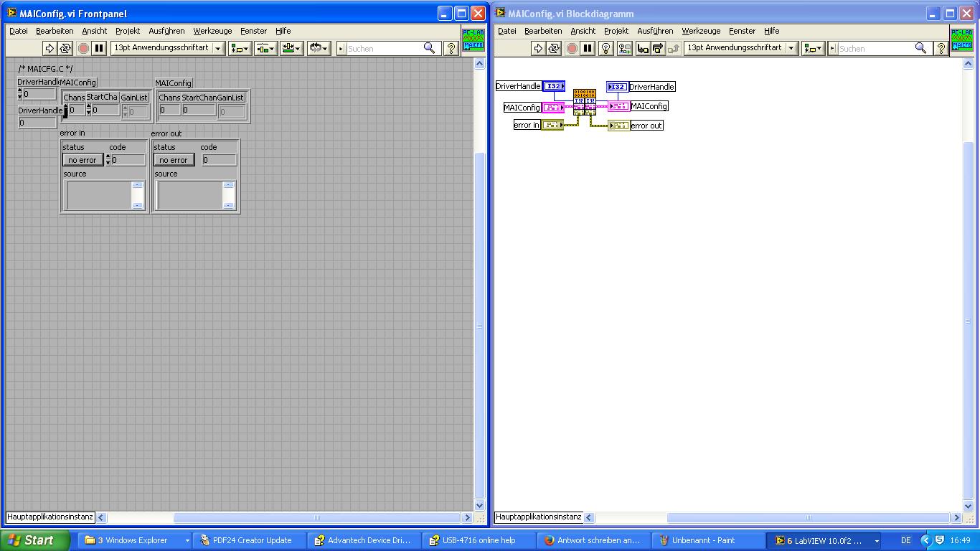Click DriverHandle control stepper arrows

click(20, 93)
